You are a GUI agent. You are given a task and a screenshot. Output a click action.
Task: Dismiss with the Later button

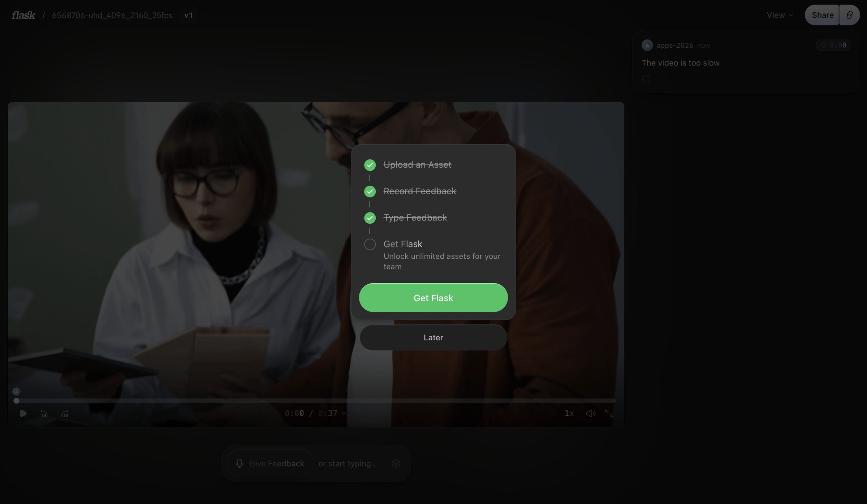pos(433,337)
